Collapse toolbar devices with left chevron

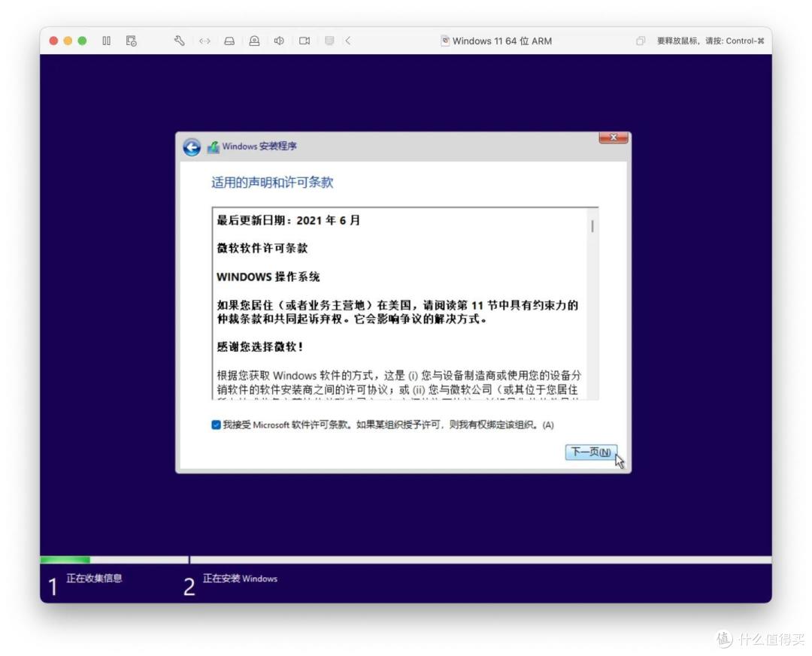coord(348,41)
